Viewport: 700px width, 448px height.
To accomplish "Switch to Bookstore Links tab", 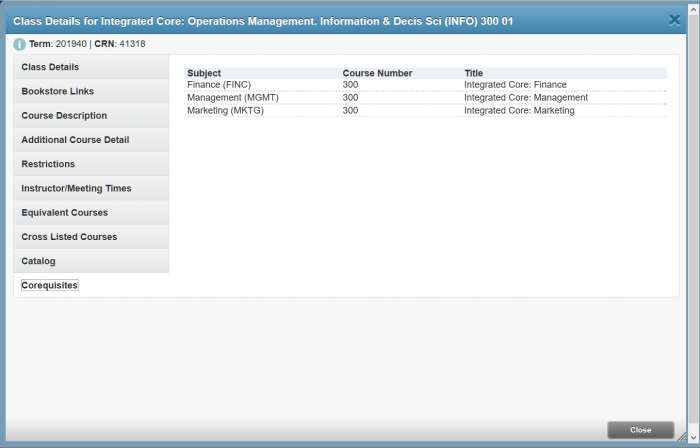I will point(58,91).
